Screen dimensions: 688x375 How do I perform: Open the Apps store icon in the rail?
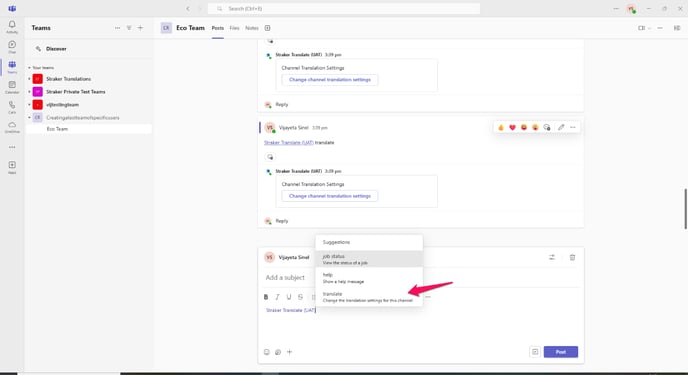[x=12, y=167]
